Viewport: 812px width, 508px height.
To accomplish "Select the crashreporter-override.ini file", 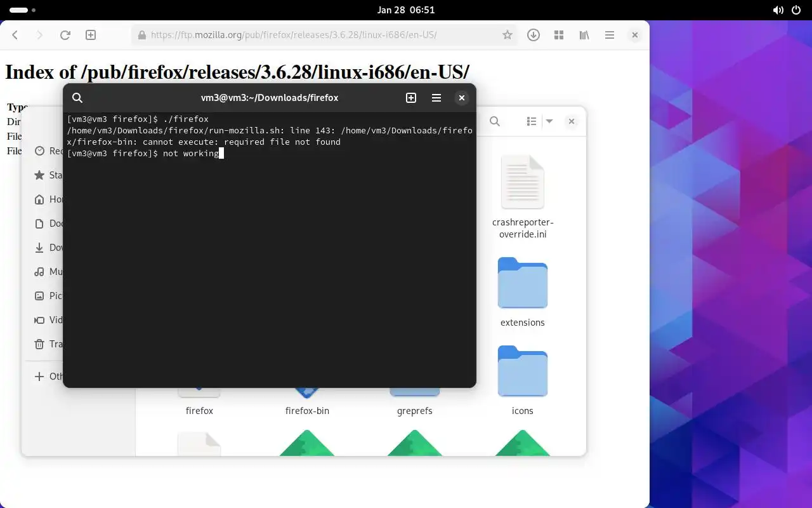I will pos(523,197).
